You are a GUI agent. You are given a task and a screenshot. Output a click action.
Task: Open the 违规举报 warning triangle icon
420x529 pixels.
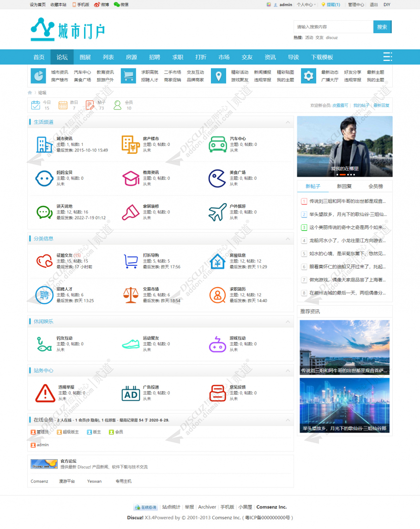click(x=45, y=393)
